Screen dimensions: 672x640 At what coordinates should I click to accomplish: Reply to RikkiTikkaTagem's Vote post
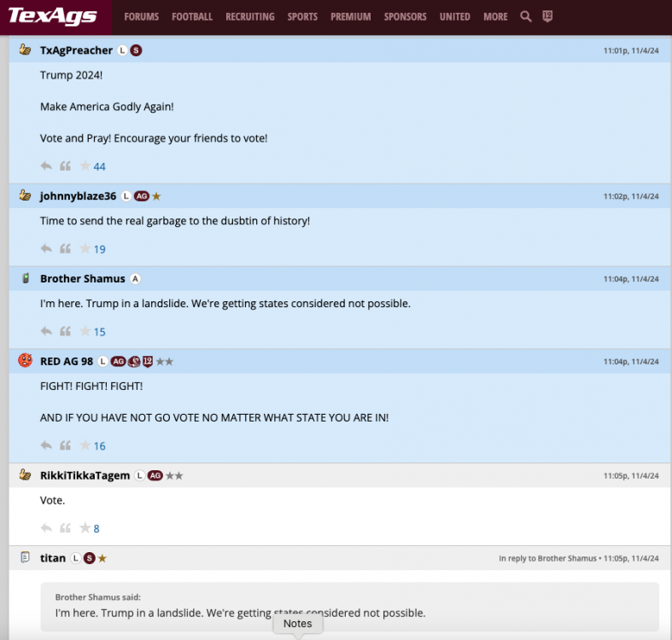coord(46,527)
